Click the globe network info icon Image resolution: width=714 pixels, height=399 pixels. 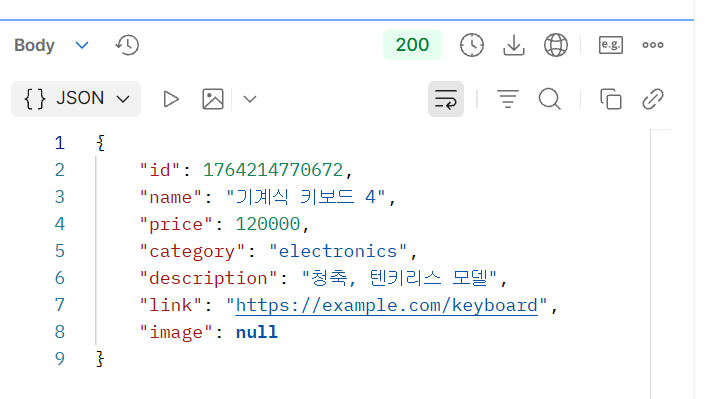[x=556, y=45]
